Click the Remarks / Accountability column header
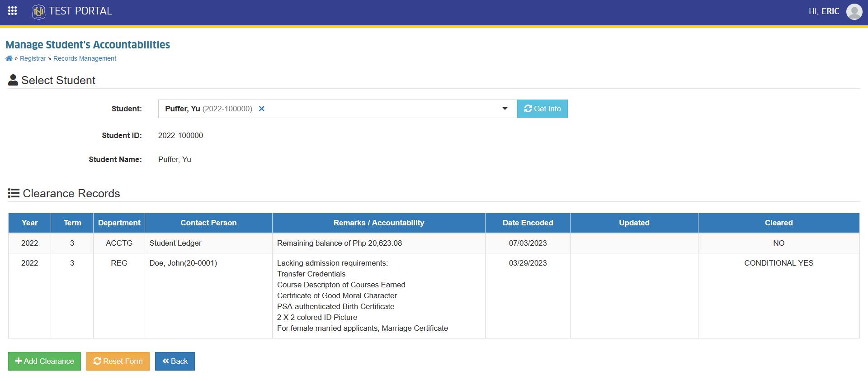 pos(379,223)
